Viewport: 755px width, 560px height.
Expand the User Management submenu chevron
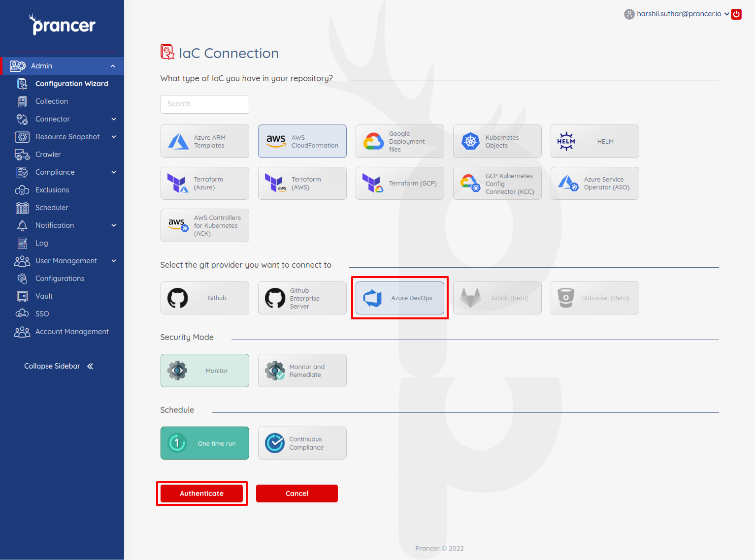pos(114,261)
